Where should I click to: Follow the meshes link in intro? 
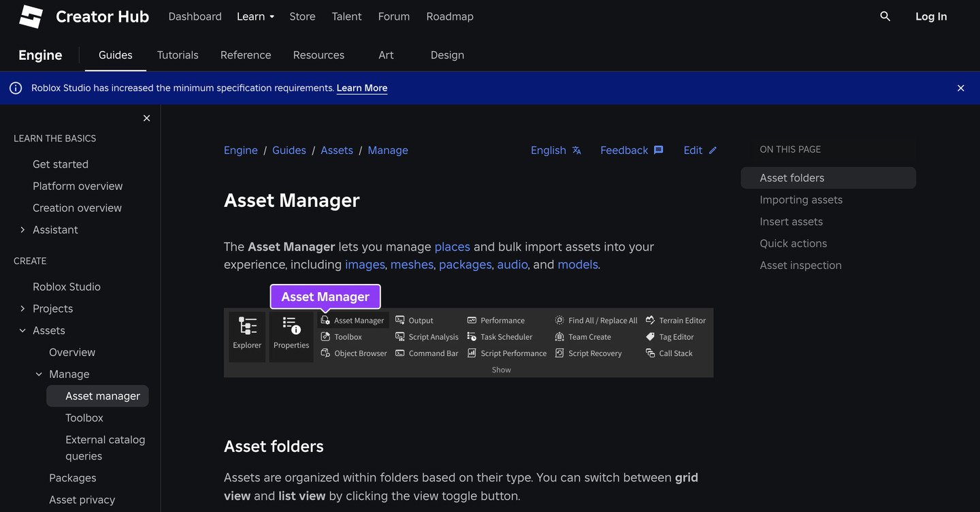pyautogui.click(x=412, y=264)
